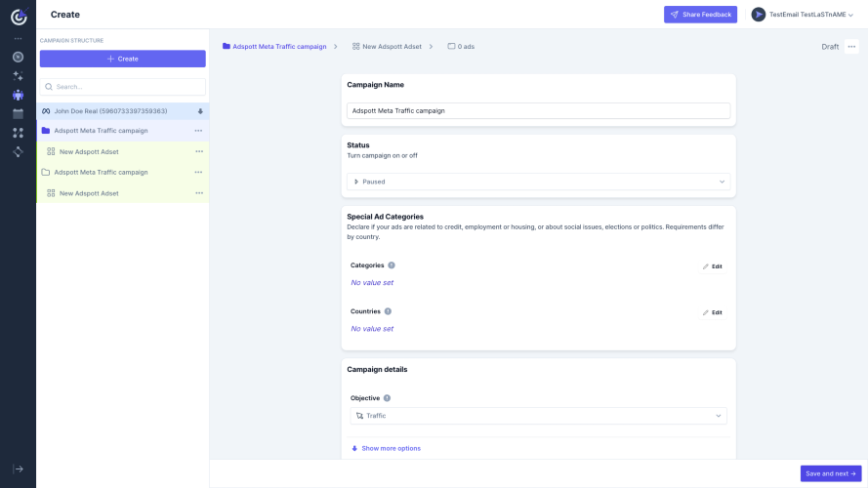
Task: Click the Save and next button
Action: click(830, 473)
